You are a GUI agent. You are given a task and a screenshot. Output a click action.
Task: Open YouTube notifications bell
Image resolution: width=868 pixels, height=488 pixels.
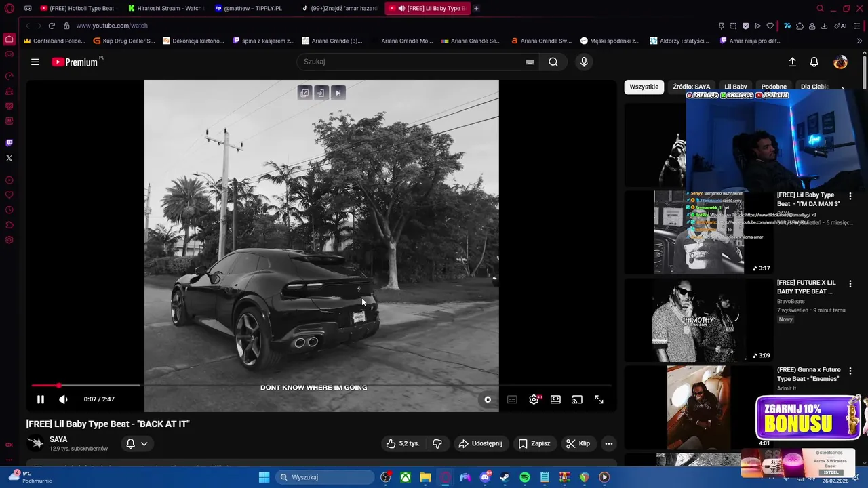point(814,62)
